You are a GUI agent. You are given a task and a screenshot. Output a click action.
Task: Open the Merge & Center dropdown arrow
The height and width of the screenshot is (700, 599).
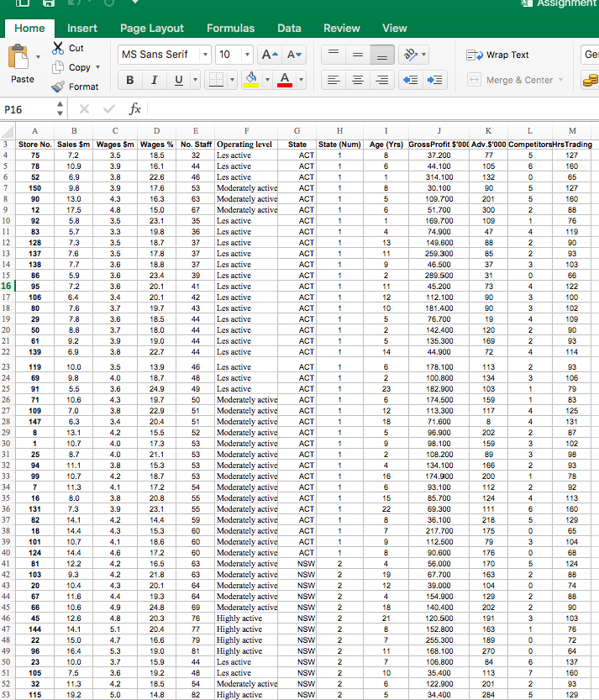[x=560, y=80]
